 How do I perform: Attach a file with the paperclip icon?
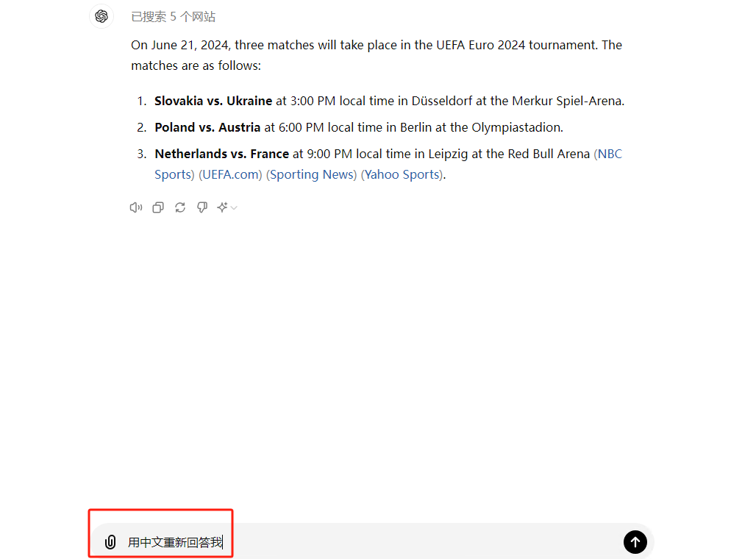click(x=110, y=543)
